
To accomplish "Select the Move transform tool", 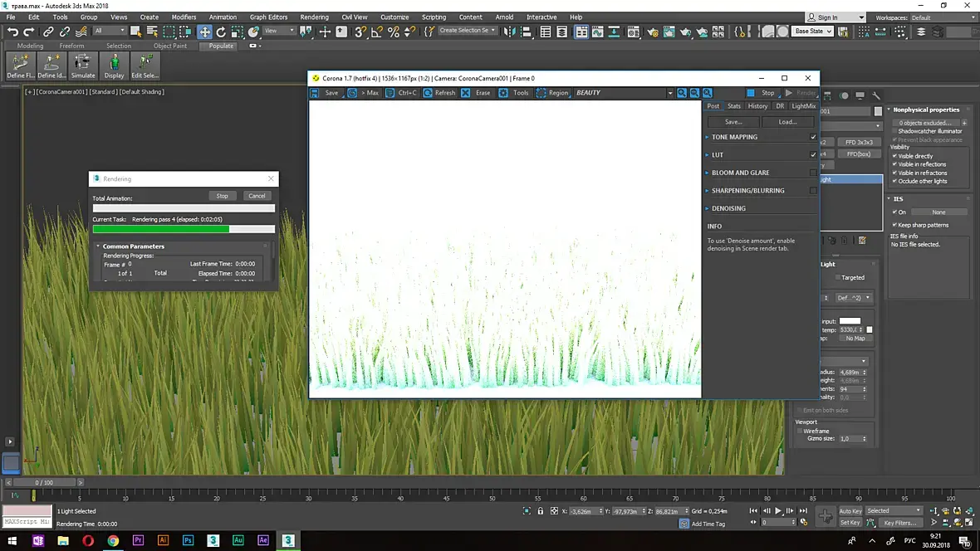I will (x=204, y=32).
